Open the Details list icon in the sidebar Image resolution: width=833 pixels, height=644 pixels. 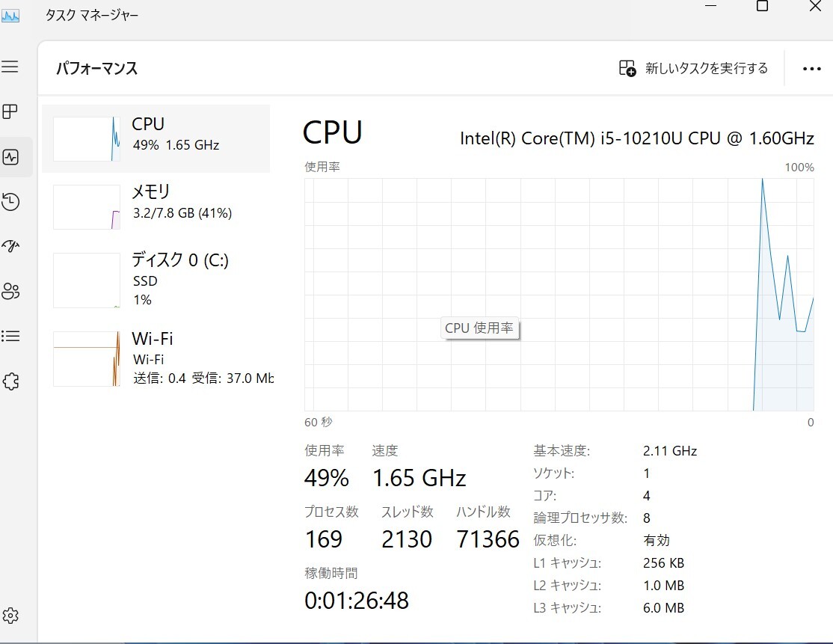10,336
